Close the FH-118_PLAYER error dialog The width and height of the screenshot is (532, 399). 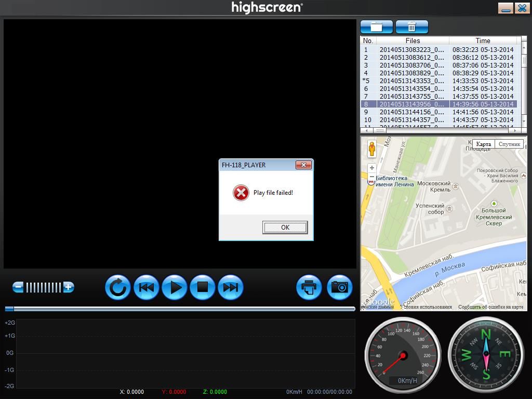click(303, 165)
